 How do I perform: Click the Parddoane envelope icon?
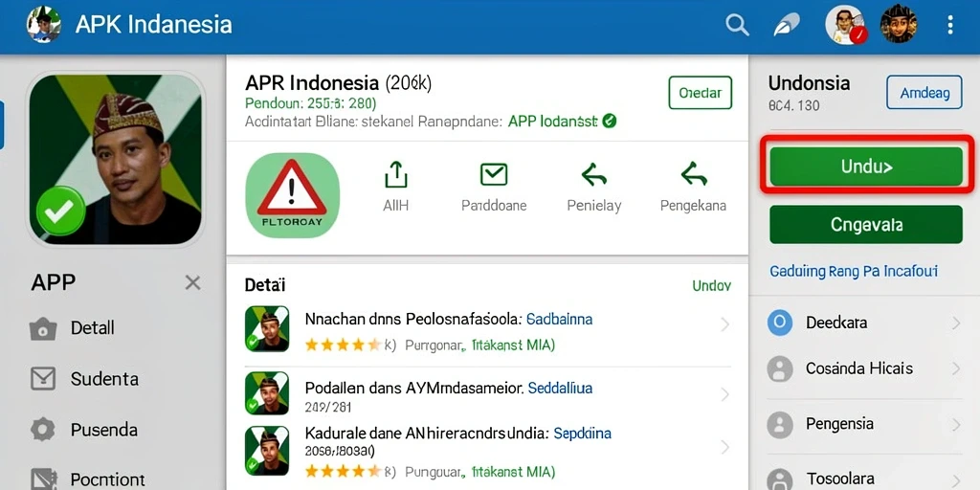coord(494,174)
